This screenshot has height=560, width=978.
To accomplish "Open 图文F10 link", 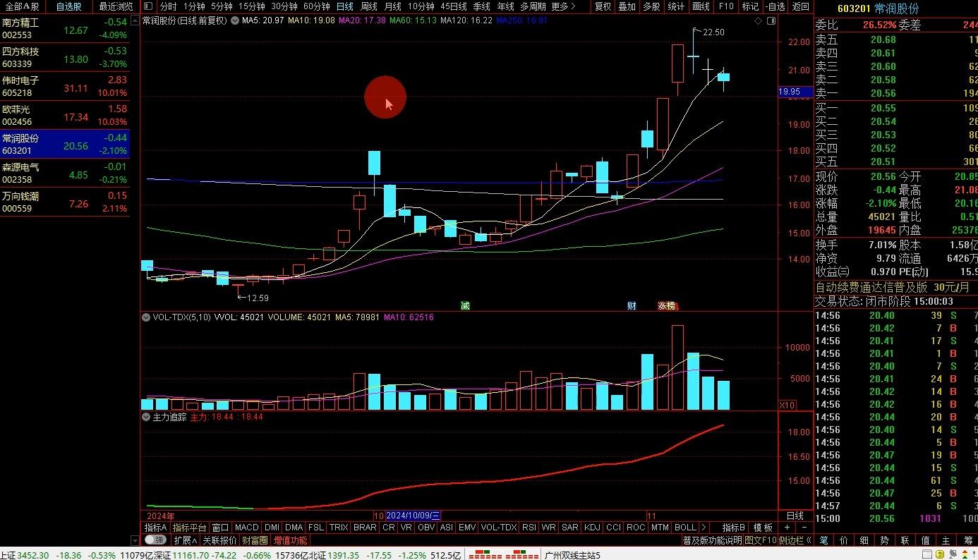I will click(761, 540).
